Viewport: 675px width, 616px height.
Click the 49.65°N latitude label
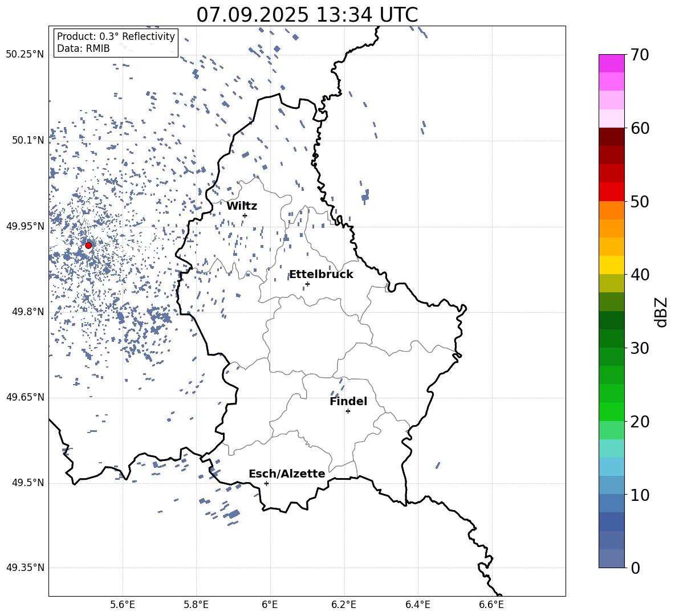(25, 397)
